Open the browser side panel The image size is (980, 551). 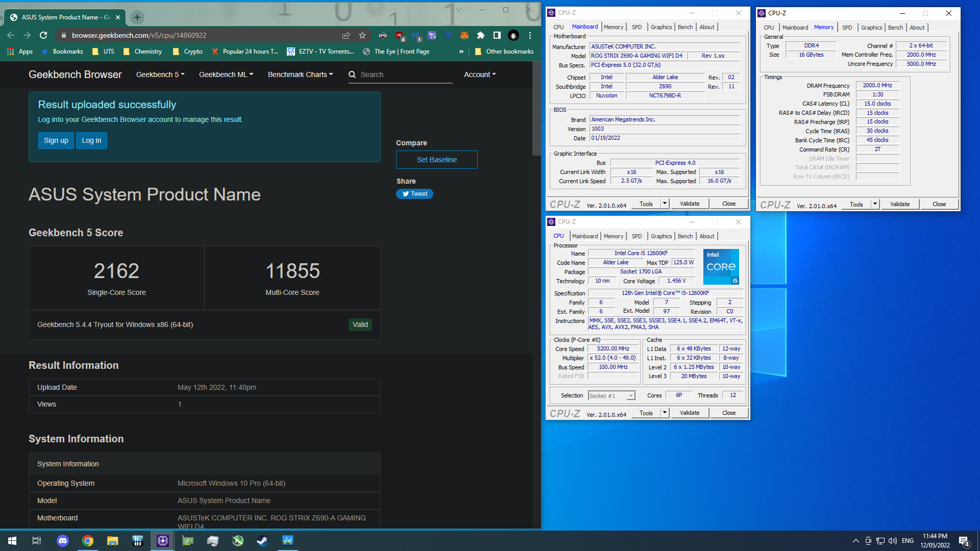(497, 35)
